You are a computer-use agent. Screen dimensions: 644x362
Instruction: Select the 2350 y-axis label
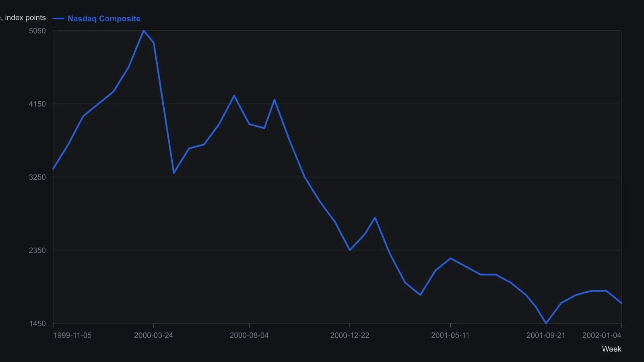(x=37, y=250)
